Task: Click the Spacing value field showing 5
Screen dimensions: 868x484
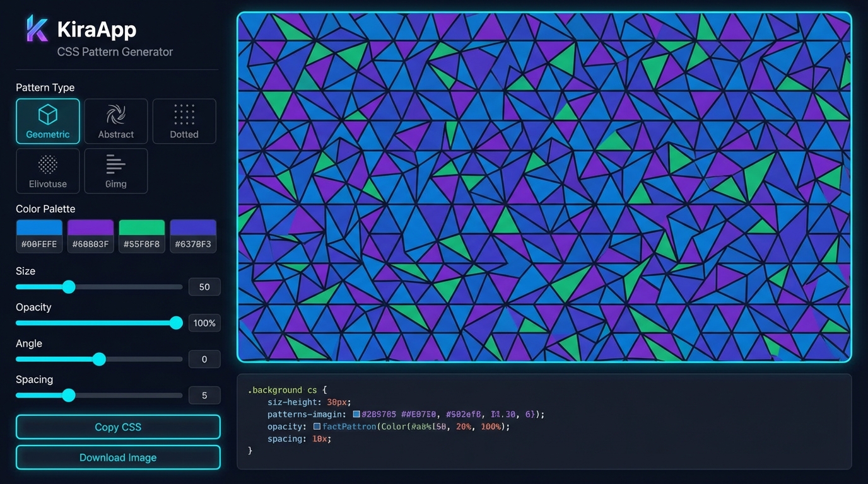Action: 204,395
